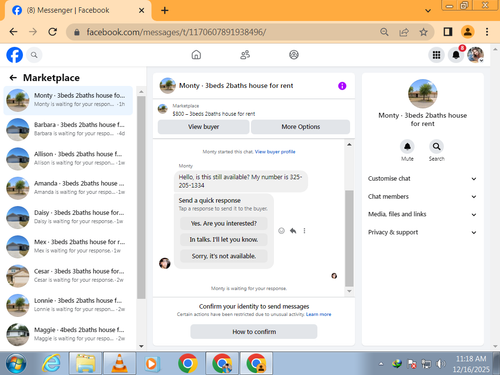Open Daisy conversation in the list
Viewport: 500px width, 375px height.
pyautogui.click(x=68, y=217)
